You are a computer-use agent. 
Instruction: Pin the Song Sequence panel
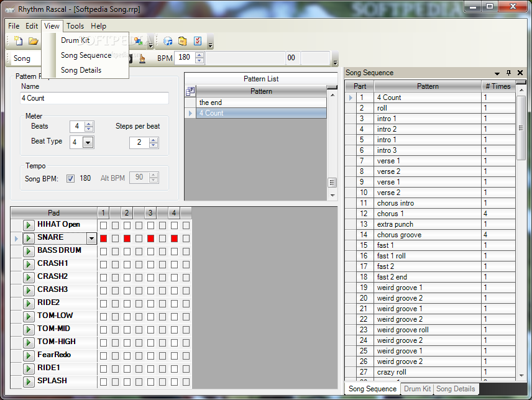click(x=508, y=73)
